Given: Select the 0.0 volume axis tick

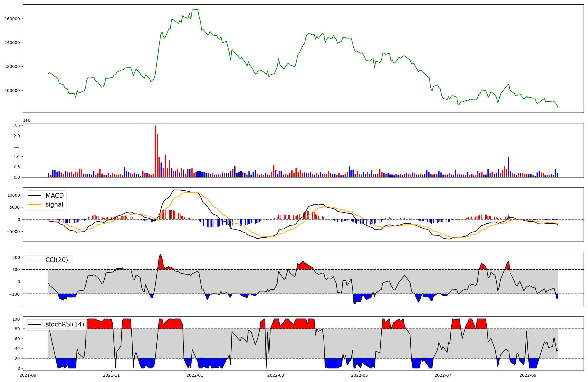Looking at the screenshot, I should click(x=17, y=177).
